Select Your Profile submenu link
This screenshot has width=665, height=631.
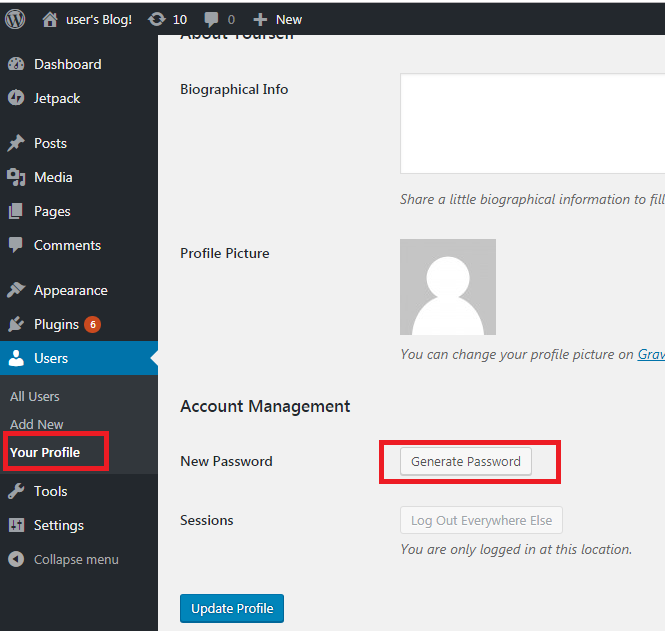[x=45, y=452]
